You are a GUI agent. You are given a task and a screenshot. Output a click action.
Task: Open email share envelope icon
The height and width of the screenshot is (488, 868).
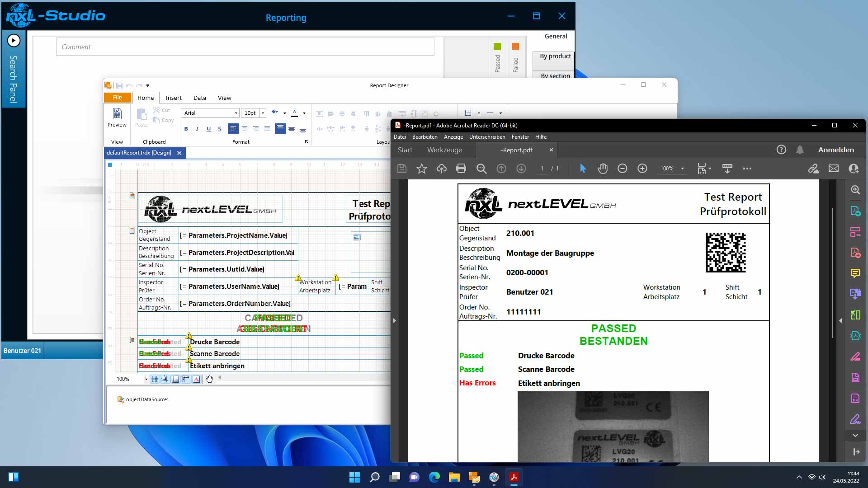click(833, 169)
